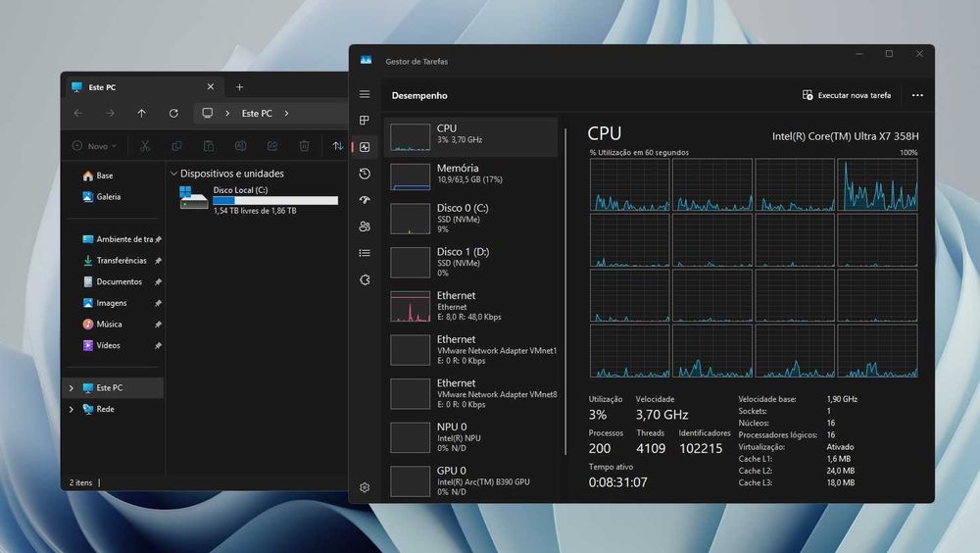Click Este PC breadcrumb in address bar
The width and height of the screenshot is (980, 553).
point(257,113)
